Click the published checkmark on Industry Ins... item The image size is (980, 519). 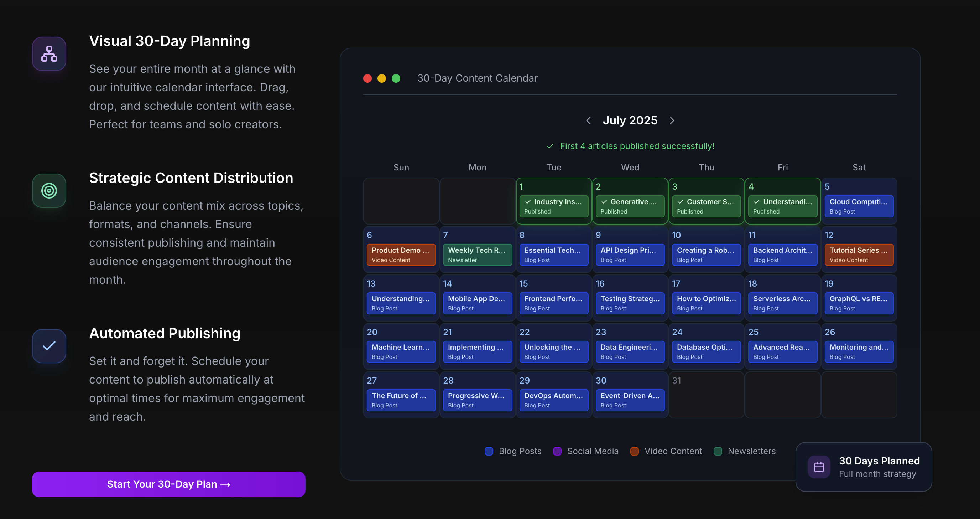point(528,202)
